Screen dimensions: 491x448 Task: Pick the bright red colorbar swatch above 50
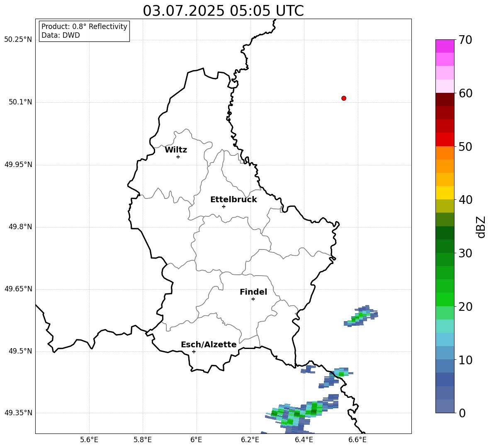[445, 140]
